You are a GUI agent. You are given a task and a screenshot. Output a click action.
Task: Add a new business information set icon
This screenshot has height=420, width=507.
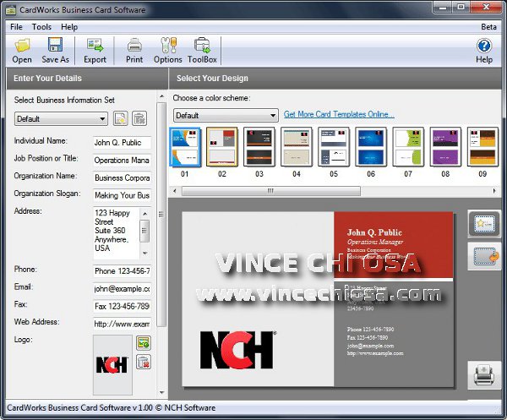[121, 118]
